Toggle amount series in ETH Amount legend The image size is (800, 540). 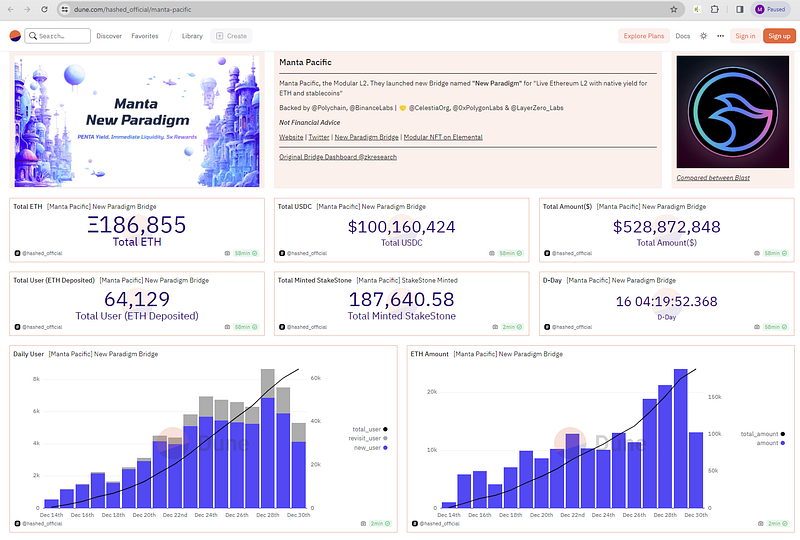(770, 443)
